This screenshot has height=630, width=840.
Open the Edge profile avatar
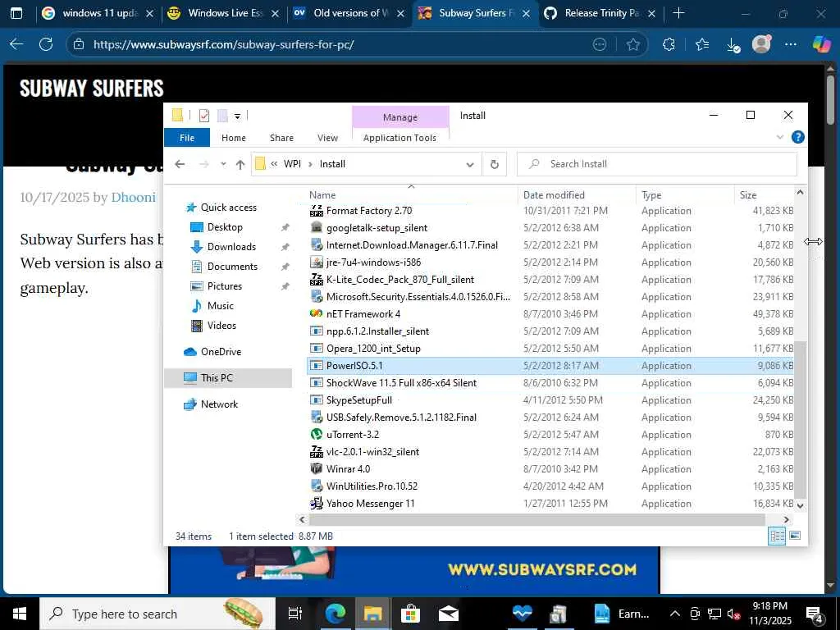[x=761, y=44]
